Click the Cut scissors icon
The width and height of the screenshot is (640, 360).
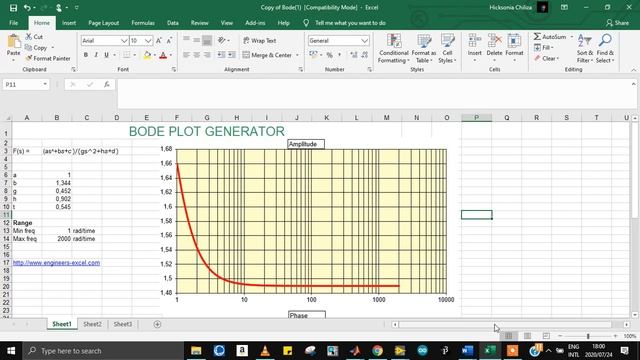pos(29,37)
